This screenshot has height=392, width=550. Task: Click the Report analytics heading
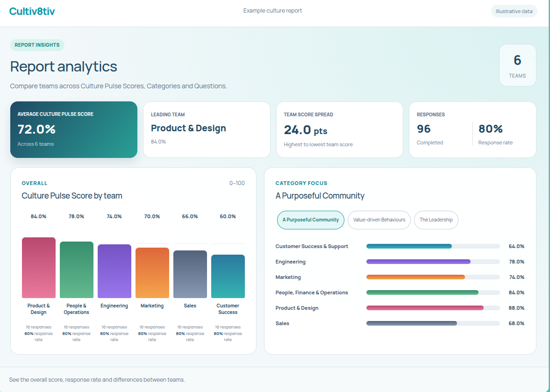click(64, 67)
